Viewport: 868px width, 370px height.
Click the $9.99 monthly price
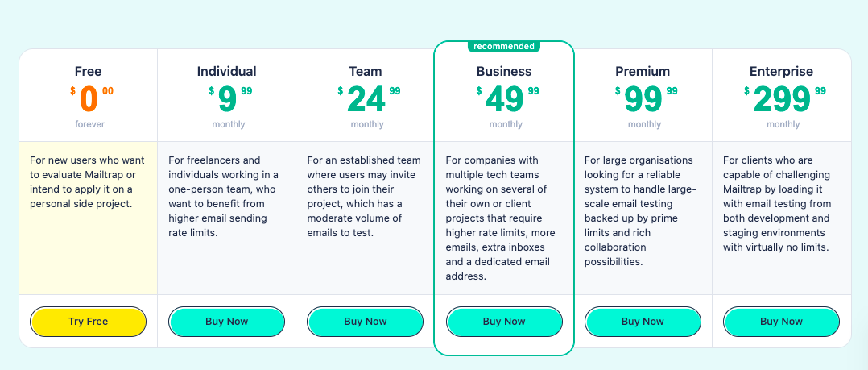pos(229,99)
